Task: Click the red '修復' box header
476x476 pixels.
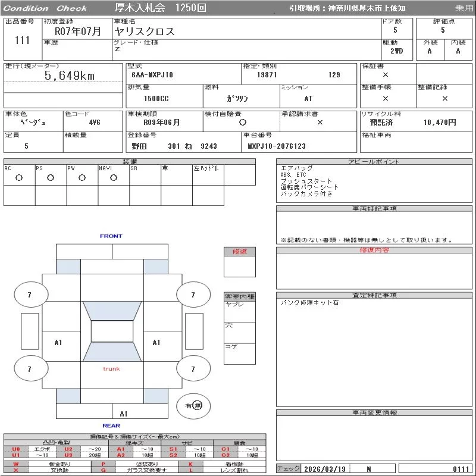Action: pyautogui.click(x=240, y=252)
